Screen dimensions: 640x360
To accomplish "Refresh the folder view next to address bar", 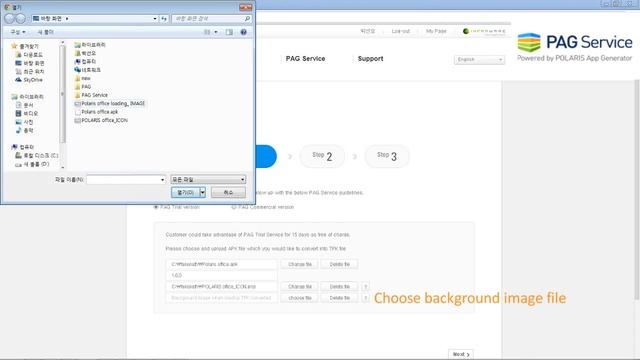I will (x=164, y=19).
